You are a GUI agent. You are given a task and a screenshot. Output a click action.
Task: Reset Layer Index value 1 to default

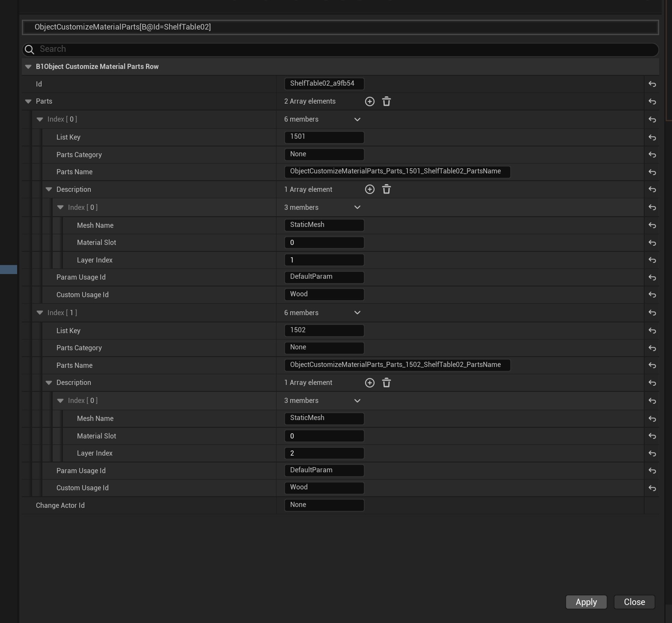652,260
